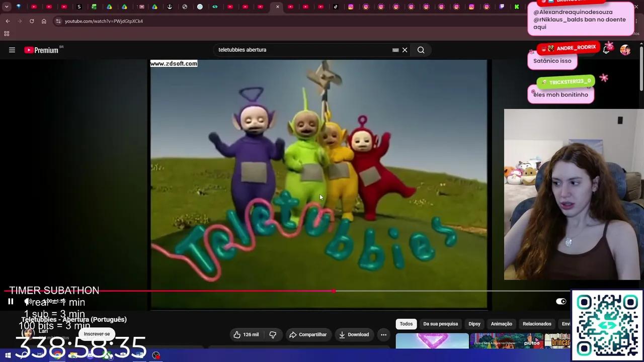Click the video title Teletubbies - Abertura (Português)
The width and height of the screenshot is (644, 362).
(x=74, y=319)
